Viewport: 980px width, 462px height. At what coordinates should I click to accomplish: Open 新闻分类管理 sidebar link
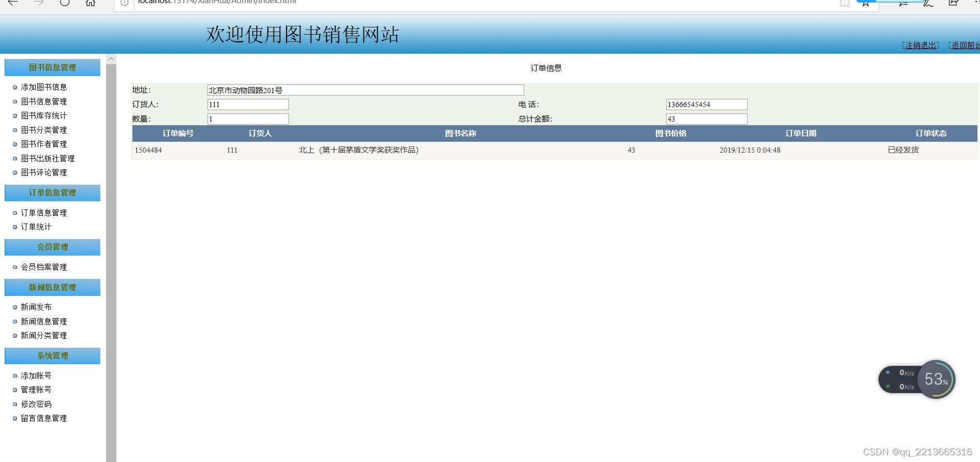tap(44, 335)
